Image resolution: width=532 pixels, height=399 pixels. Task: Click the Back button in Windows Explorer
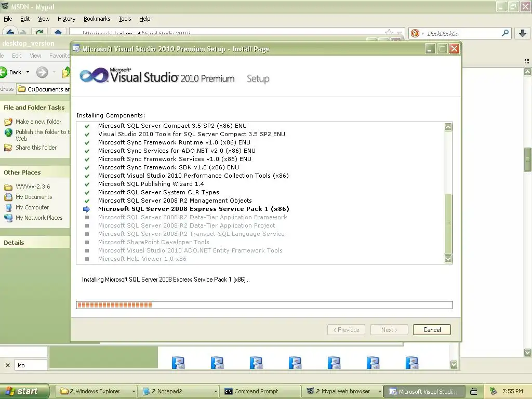point(11,72)
